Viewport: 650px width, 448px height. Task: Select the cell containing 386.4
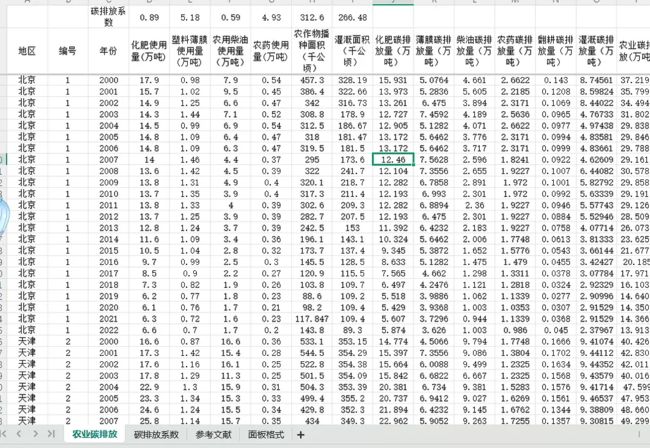[311, 92]
